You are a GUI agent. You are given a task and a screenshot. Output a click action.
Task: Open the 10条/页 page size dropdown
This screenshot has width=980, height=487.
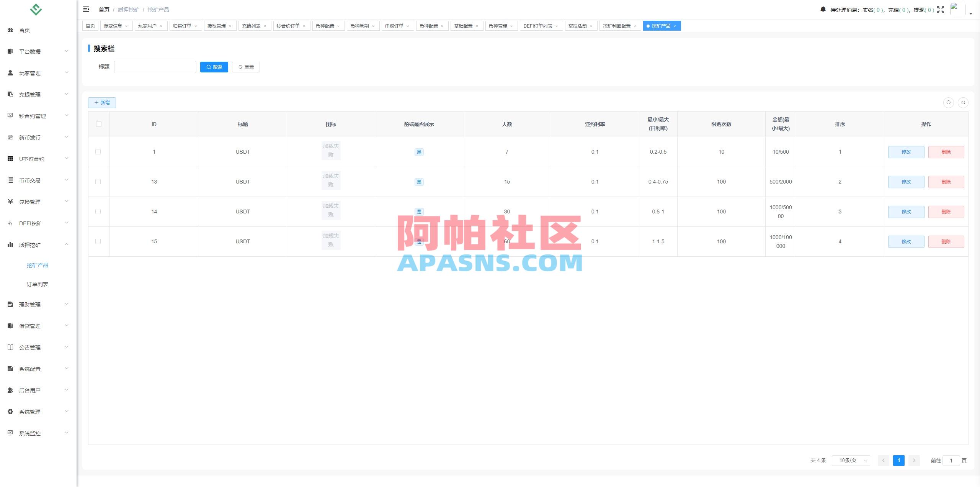point(851,460)
